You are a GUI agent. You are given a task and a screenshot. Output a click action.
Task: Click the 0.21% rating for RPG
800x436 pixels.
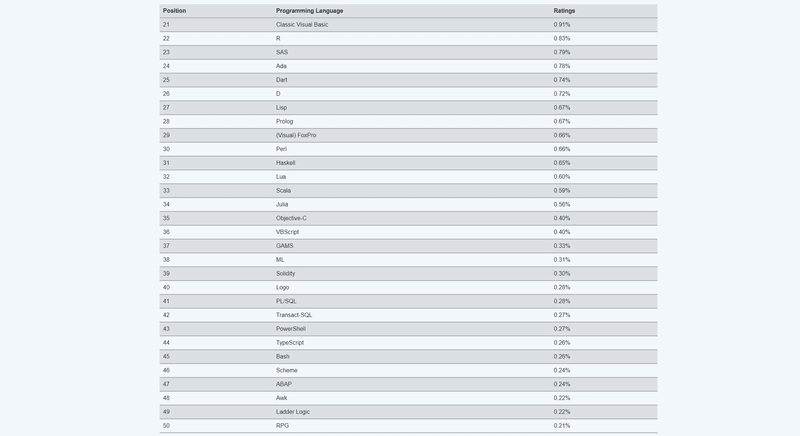point(562,426)
